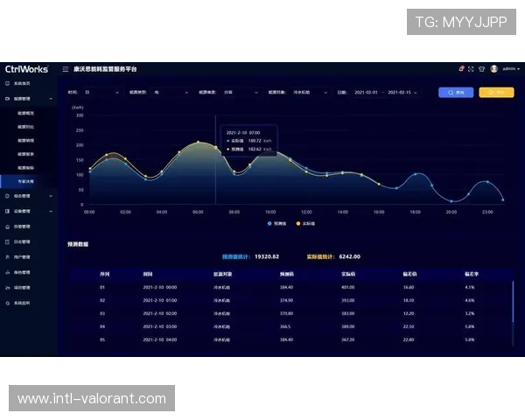Select 能源概览 in the sidebar submenu

[25, 113]
